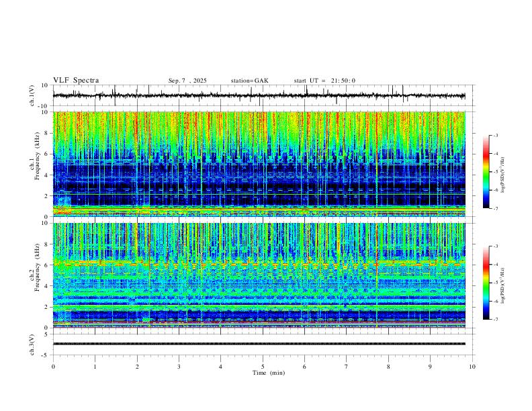Click the "-4" tick on ch.2 colorbar

tap(496, 265)
